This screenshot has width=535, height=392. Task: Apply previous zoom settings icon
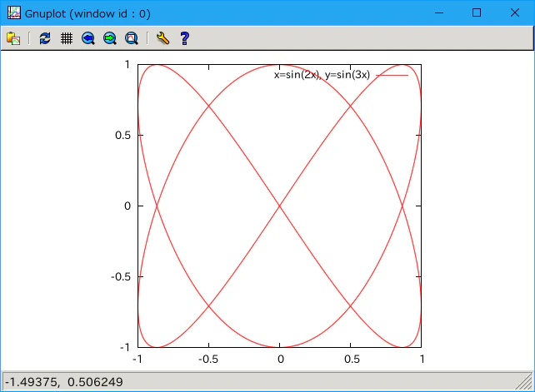tap(88, 38)
